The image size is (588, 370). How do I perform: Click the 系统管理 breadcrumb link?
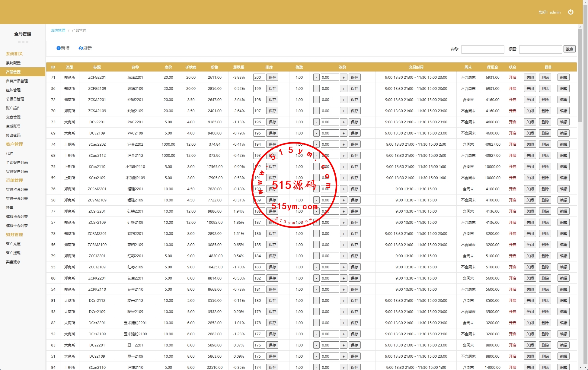click(x=58, y=30)
